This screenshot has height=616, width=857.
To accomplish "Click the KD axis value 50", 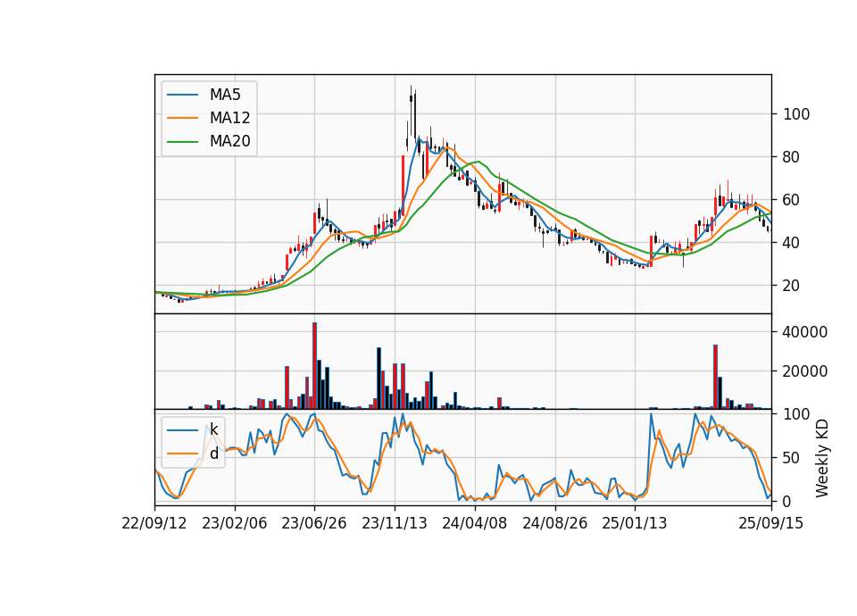I will tap(793, 457).
